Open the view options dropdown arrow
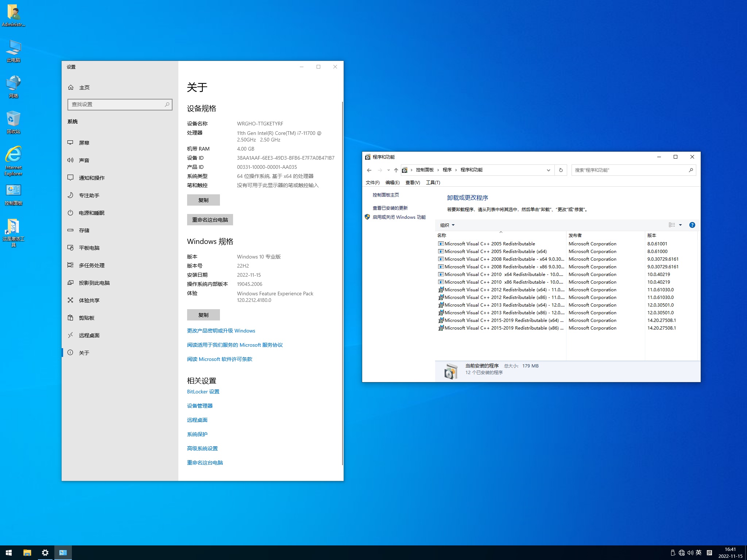The image size is (747, 560). pos(680,225)
